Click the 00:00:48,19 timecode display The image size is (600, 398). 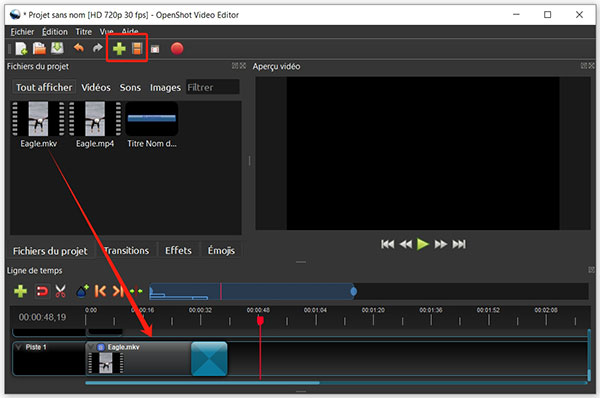tap(42, 317)
